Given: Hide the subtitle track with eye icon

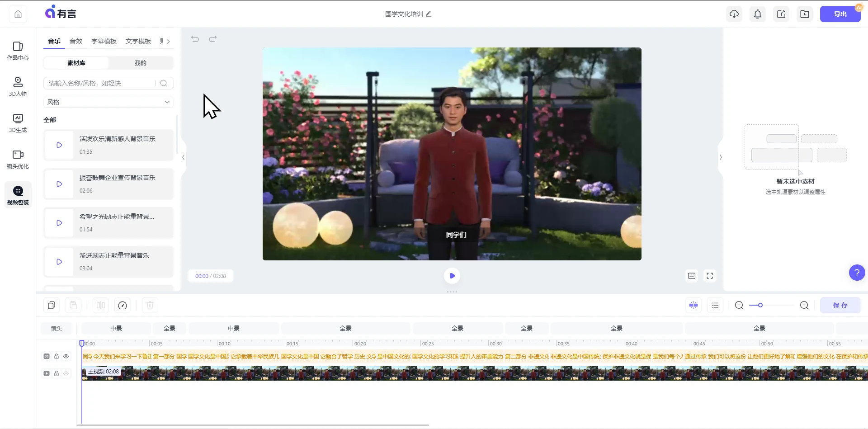Looking at the screenshot, I should tap(66, 356).
